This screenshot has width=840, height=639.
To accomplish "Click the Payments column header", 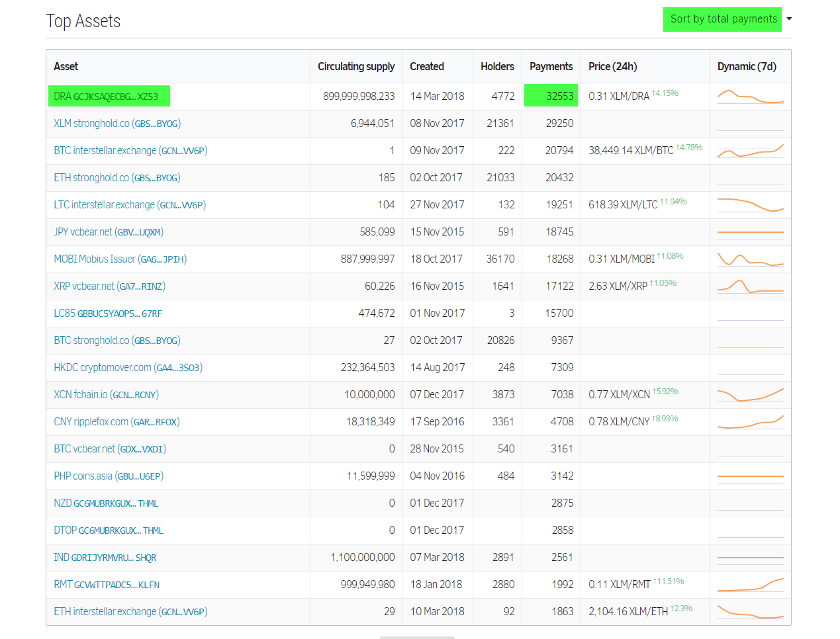I will 551,66.
